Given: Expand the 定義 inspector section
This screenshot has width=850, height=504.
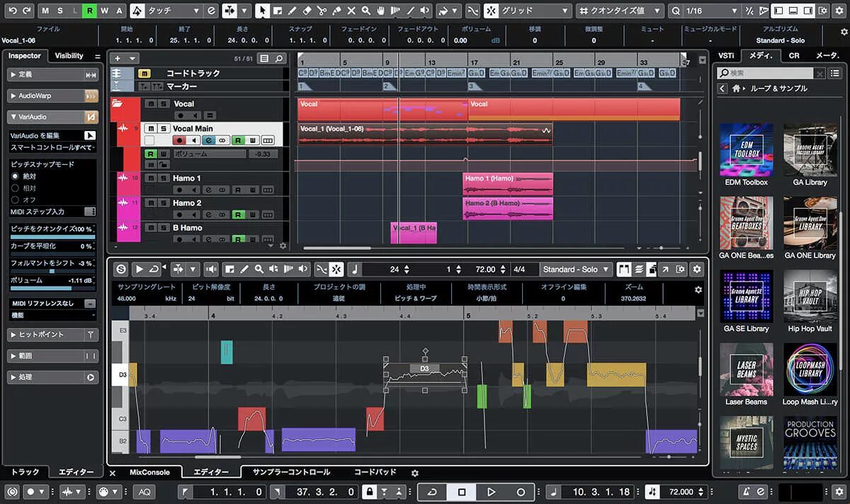Looking at the screenshot, I should (x=52, y=74).
